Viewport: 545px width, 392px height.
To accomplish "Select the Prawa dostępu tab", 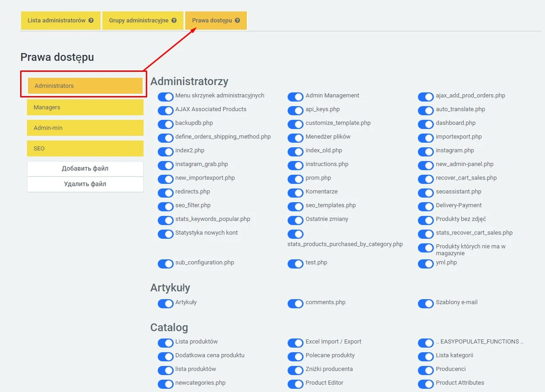I will click(x=212, y=21).
